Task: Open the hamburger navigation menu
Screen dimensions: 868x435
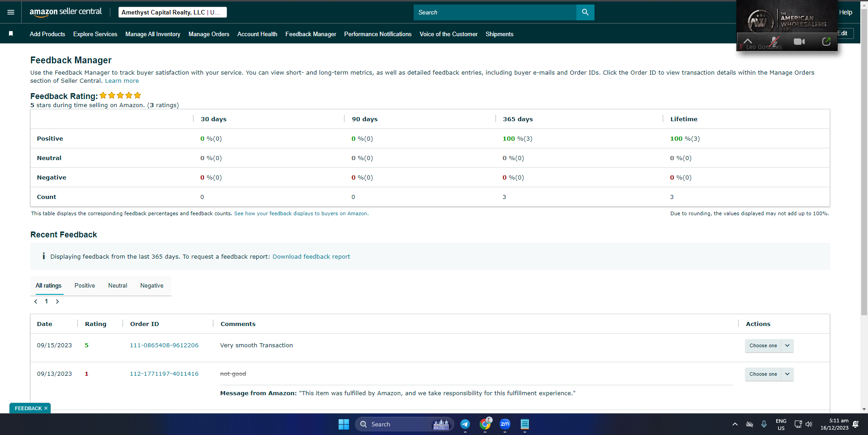Action: tap(11, 12)
